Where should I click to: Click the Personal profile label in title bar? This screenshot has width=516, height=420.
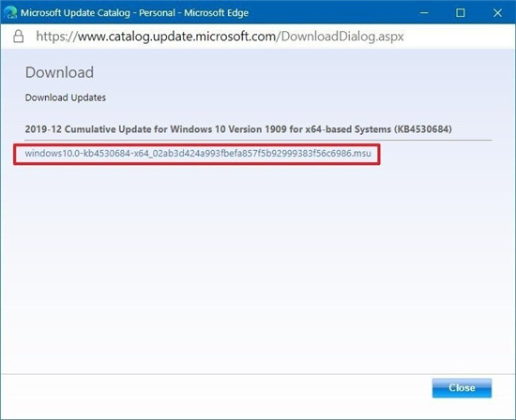click(x=157, y=13)
